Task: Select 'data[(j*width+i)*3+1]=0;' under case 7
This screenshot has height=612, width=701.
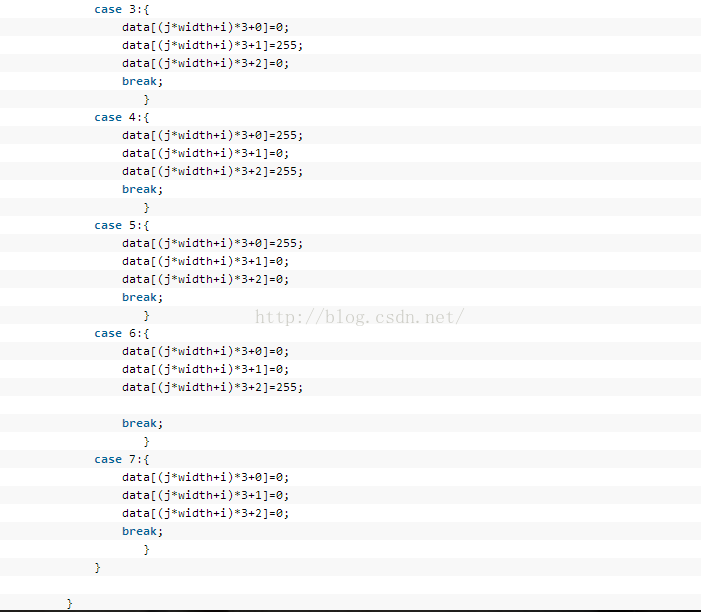Action: coord(206,495)
